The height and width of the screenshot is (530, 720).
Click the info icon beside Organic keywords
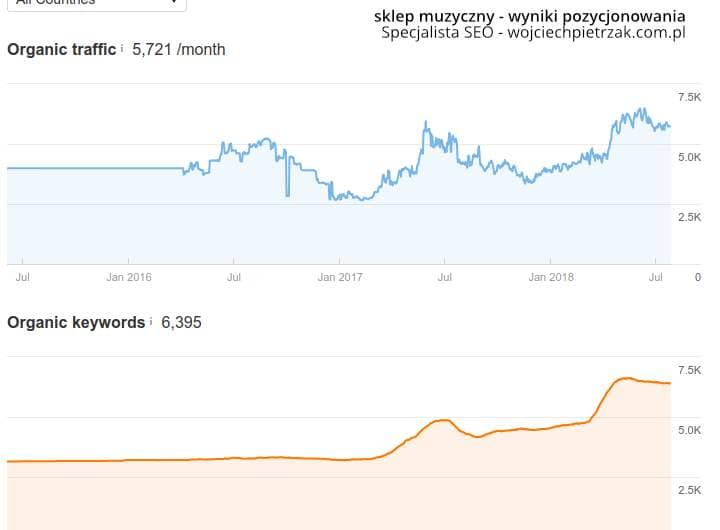(x=151, y=321)
